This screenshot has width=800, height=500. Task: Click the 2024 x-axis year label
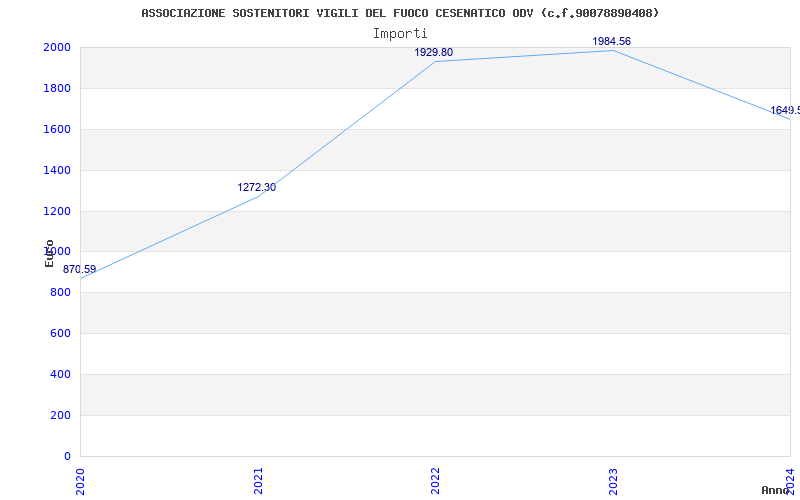click(790, 480)
